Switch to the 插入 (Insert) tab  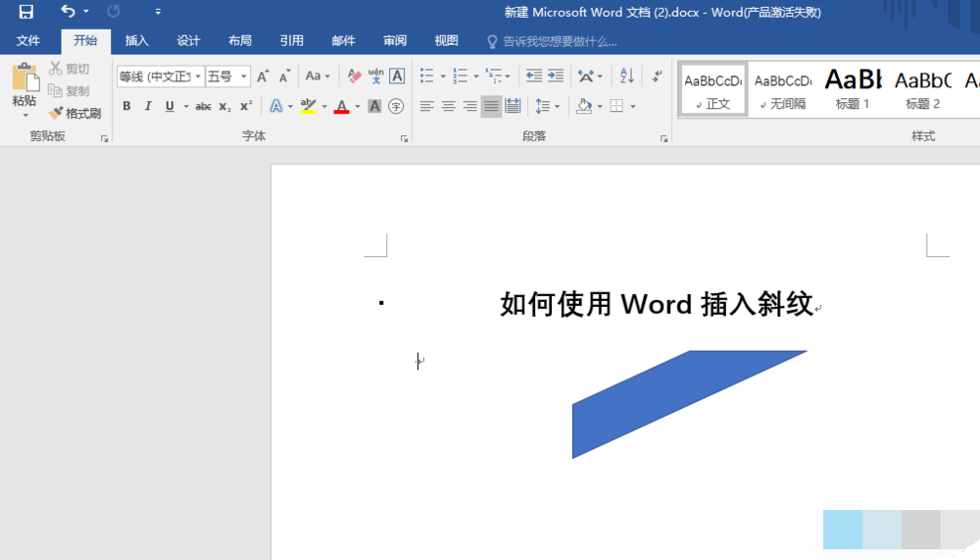[x=137, y=41]
